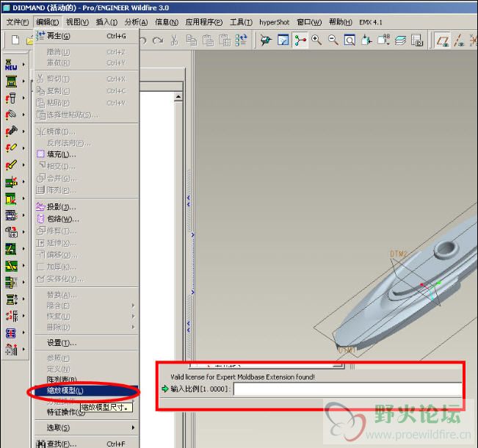This screenshot has width=478, height=448.
Task: Open the 应用程序(P) menu
Action: (x=203, y=22)
